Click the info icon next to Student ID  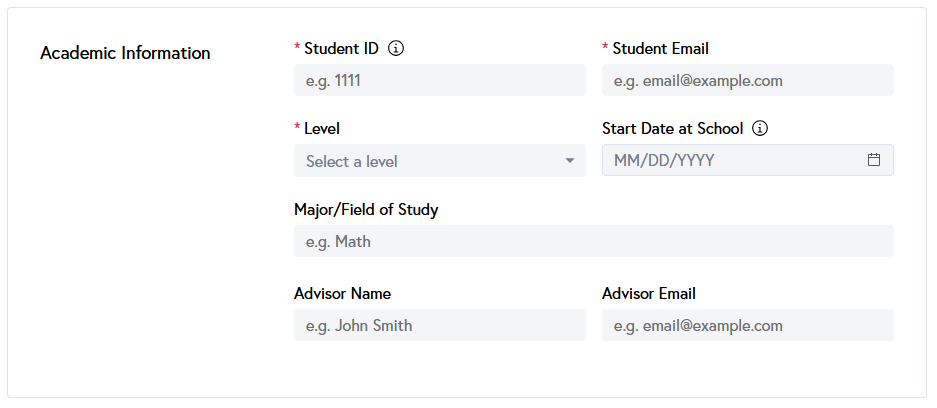pyautogui.click(x=396, y=48)
